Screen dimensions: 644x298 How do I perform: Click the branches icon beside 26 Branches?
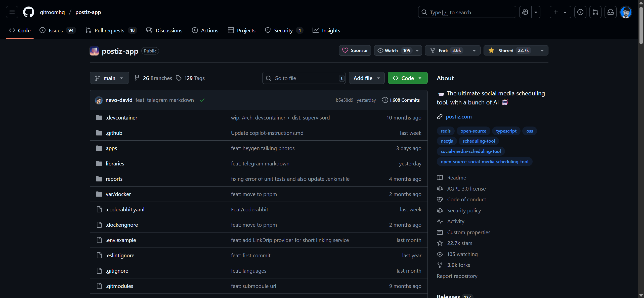click(x=137, y=78)
